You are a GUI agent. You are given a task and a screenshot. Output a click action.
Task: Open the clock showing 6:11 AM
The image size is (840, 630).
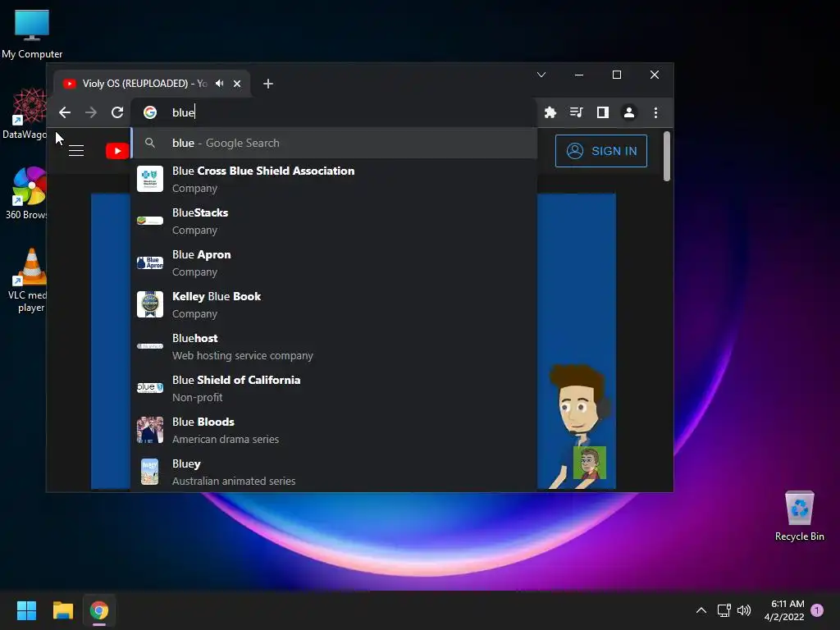click(x=784, y=610)
